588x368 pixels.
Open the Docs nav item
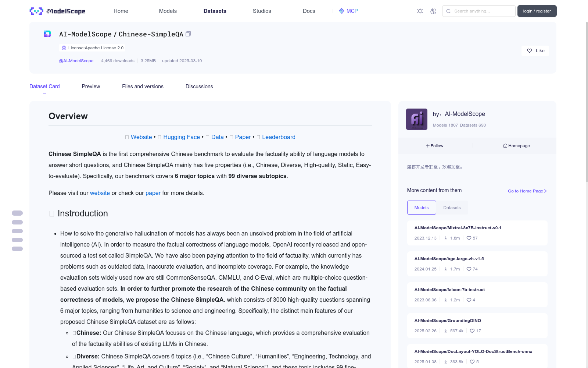click(309, 11)
